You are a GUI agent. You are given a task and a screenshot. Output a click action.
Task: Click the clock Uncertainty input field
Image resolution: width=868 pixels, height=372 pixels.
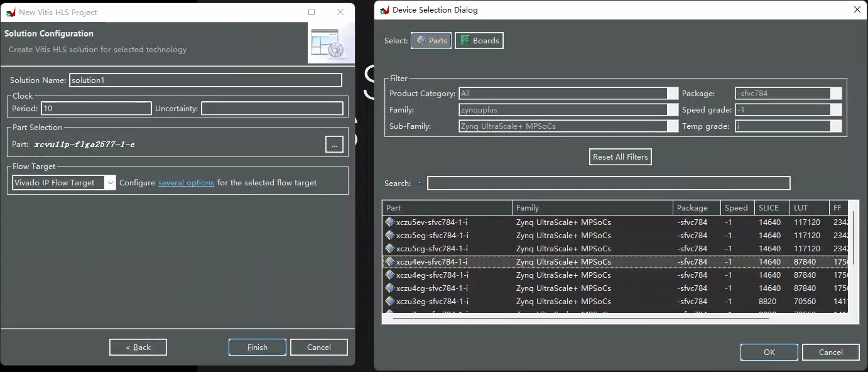point(272,109)
